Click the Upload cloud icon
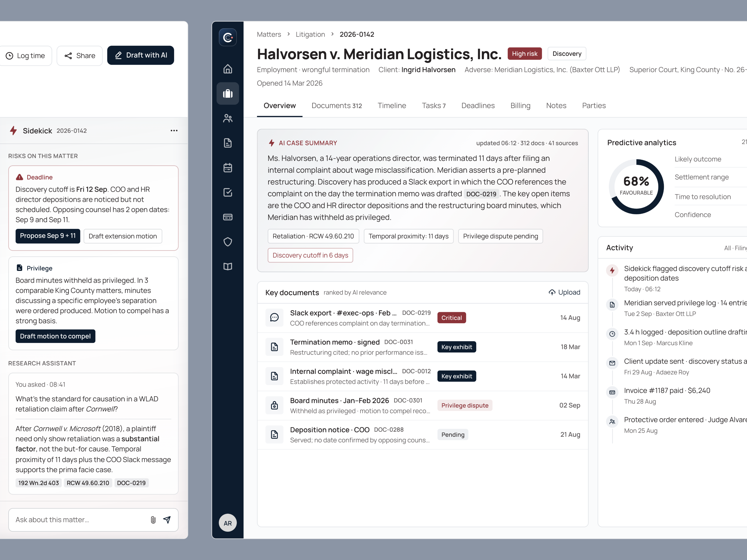This screenshot has width=747, height=560. [x=552, y=292]
